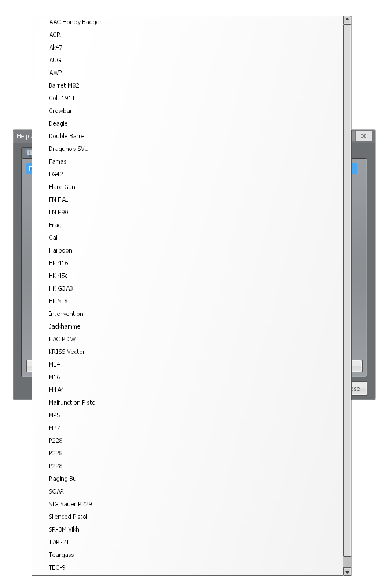Select the Crowbar entry
Screen dimensions: 392x576
pyautogui.click(x=187, y=111)
